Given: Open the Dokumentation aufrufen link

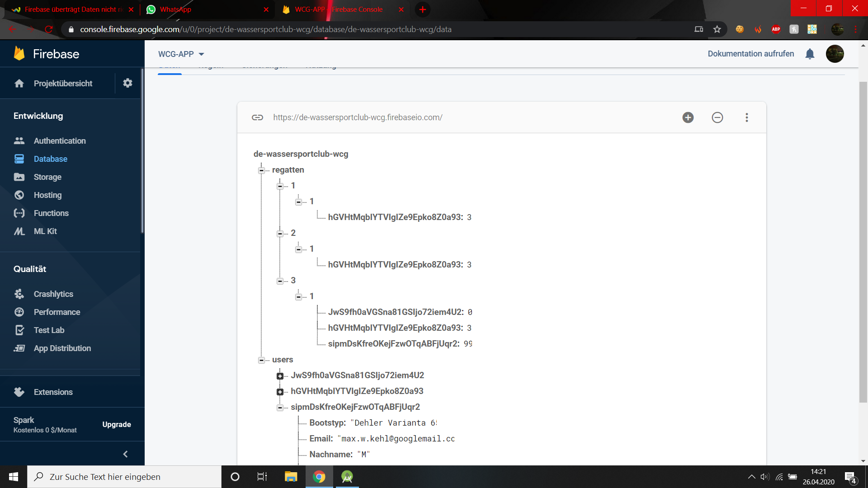Looking at the screenshot, I should (750, 54).
